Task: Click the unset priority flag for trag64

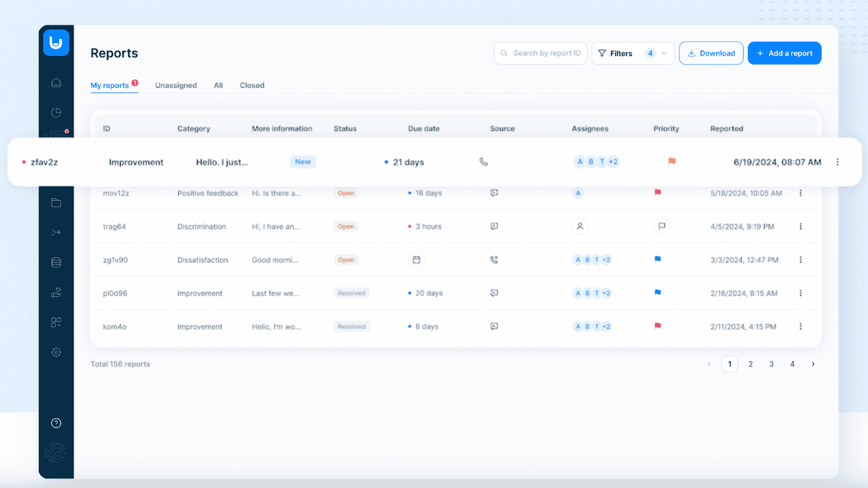Action: click(x=661, y=226)
